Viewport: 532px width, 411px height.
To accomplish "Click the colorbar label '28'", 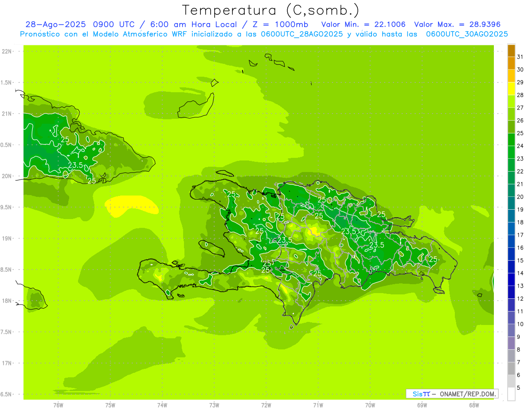I will coord(520,95).
